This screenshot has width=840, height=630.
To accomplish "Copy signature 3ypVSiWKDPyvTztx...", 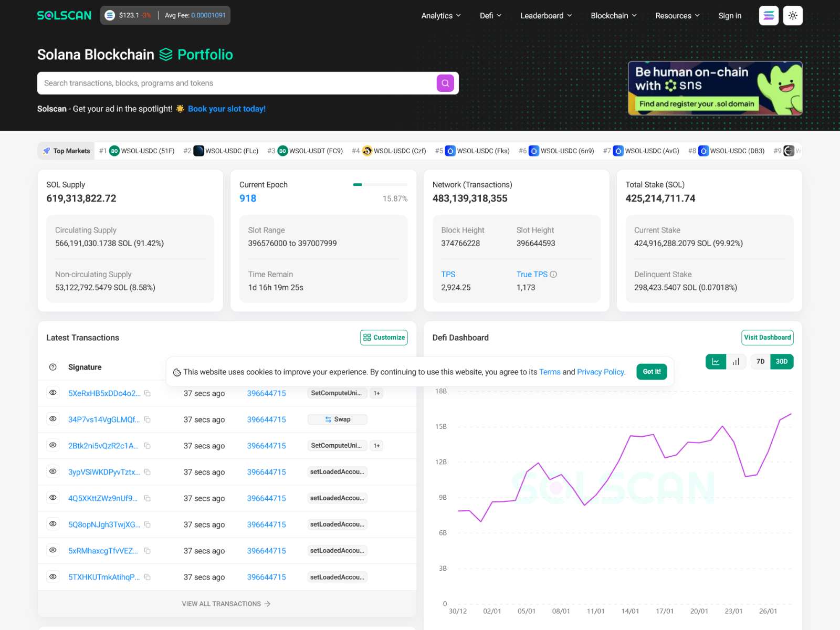I will pyautogui.click(x=148, y=472).
